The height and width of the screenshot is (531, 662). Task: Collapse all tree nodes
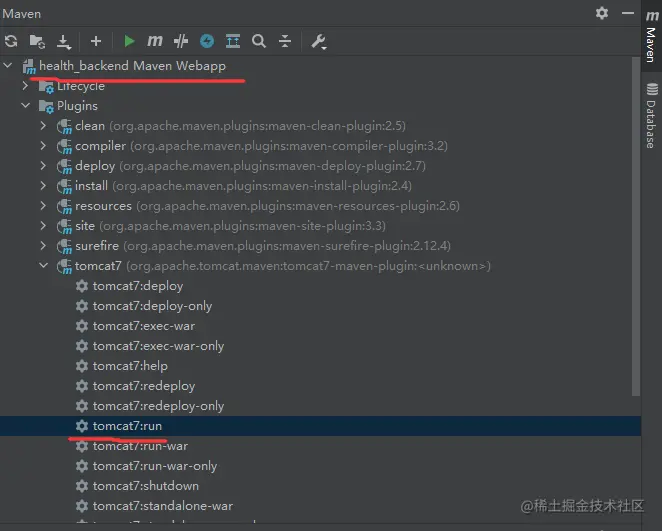point(285,41)
